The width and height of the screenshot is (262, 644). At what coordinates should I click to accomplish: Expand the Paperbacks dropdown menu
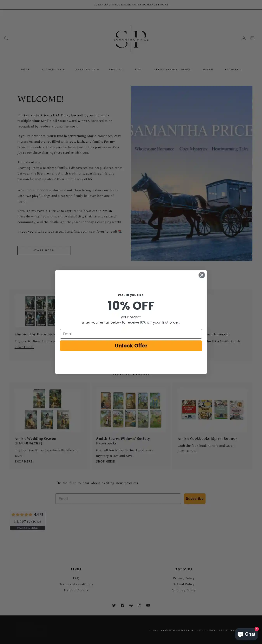point(87,70)
